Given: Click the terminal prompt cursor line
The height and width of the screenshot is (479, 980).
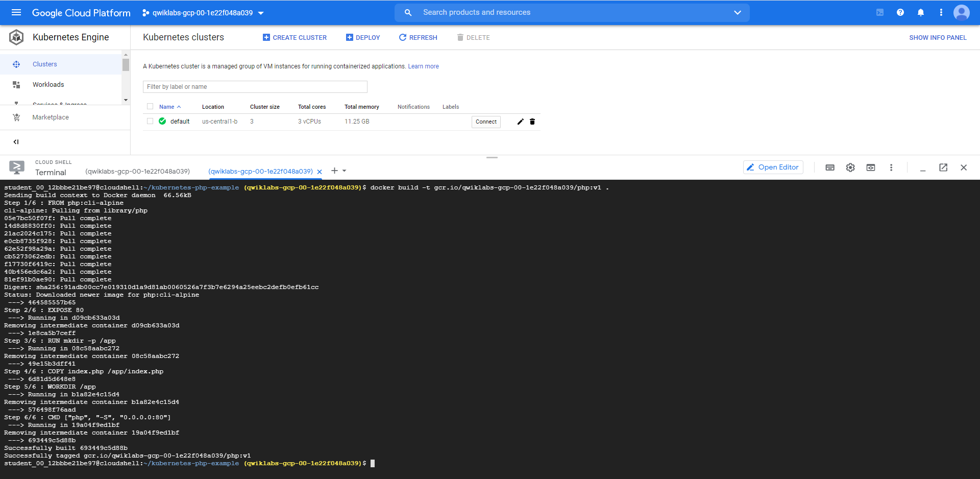Looking at the screenshot, I should point(189,464).
